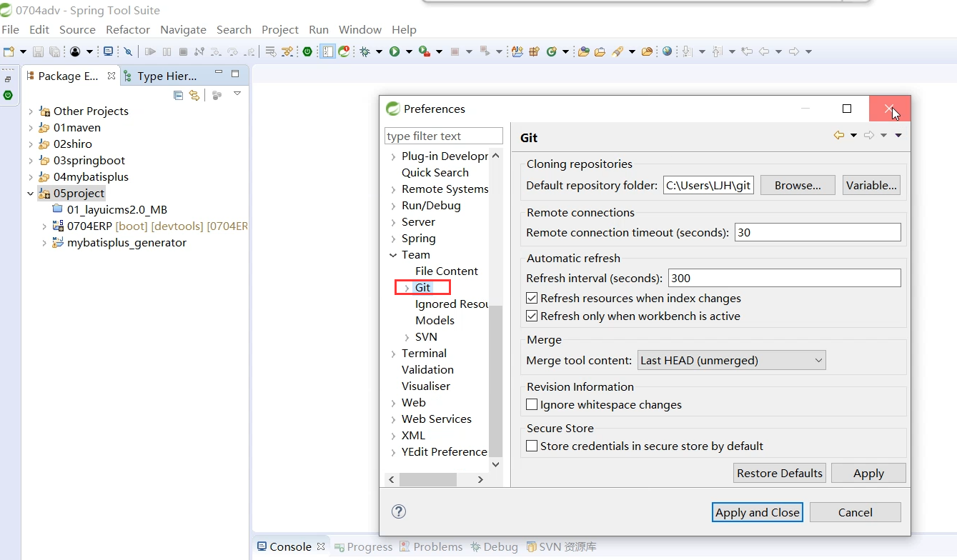Switch to the SVN 资源库 tab

(561, 546)
